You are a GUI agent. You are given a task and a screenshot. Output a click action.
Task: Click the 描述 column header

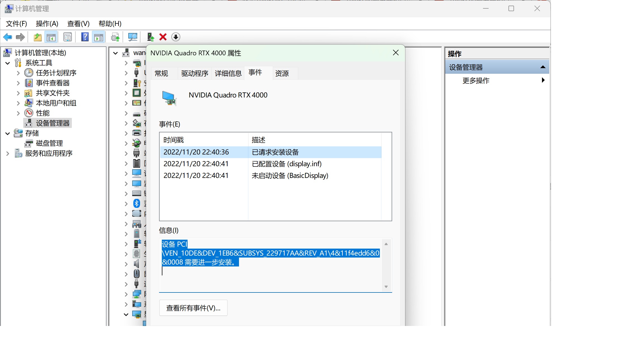315,140
